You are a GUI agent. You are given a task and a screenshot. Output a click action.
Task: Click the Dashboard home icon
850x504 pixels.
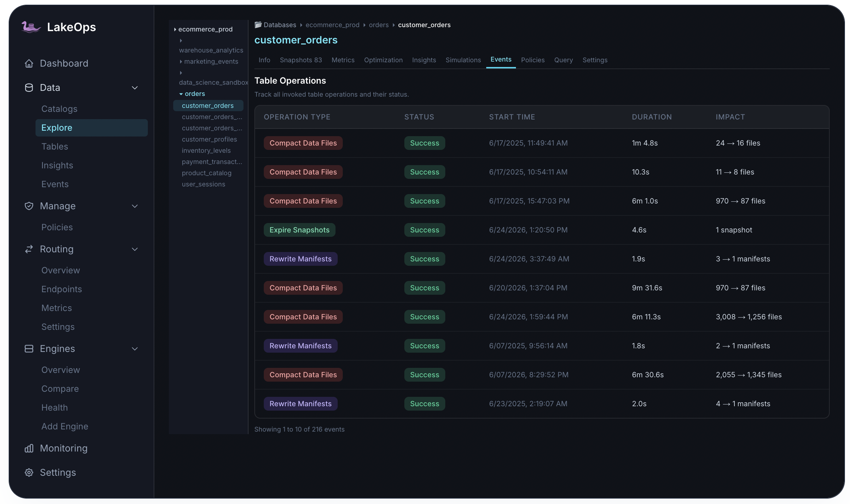coord(29,63)
